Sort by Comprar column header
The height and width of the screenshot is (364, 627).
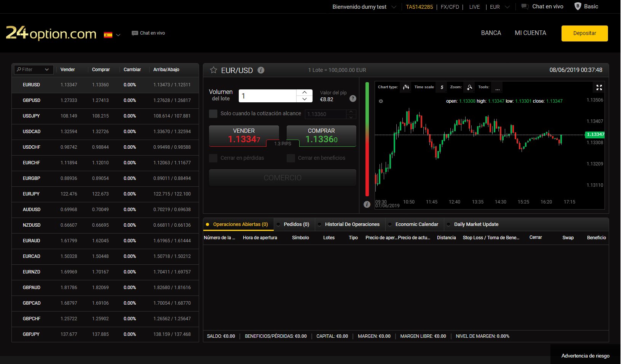coord(101,70)
